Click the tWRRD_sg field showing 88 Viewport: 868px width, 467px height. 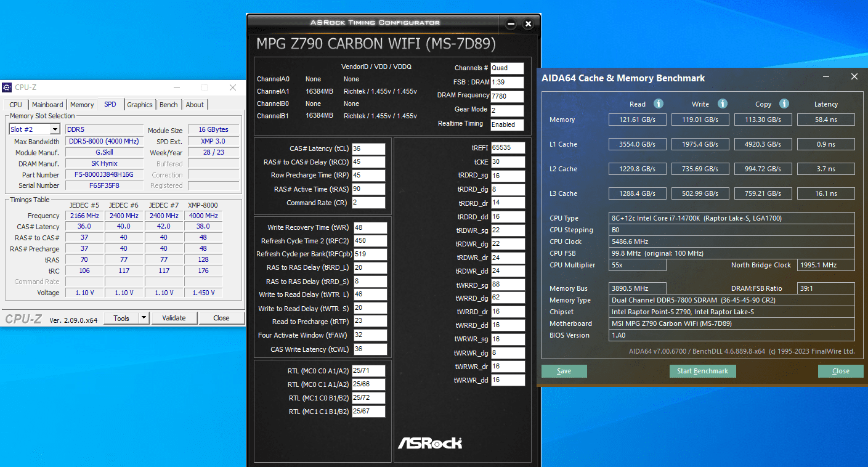[508, 285]
